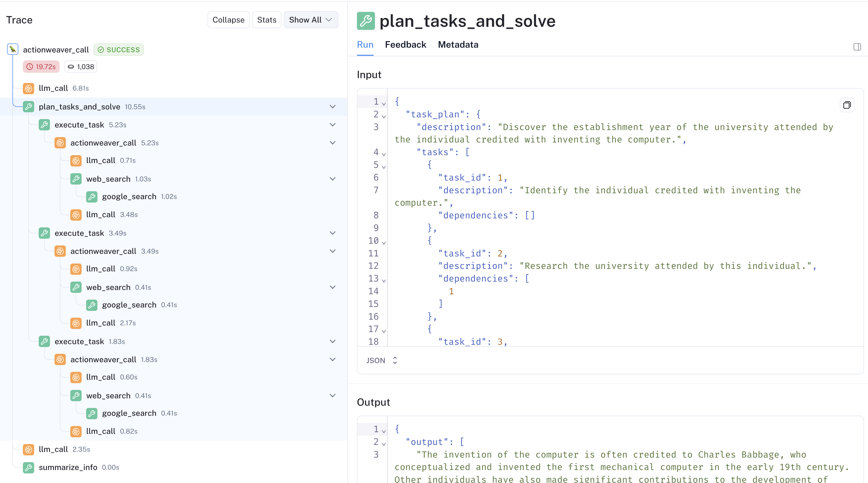The width and height of the screenshot is (868, 483).
Task: Collapse the web_search 0.41s node under execute_task 3.49s
Action: (x=333, y=287)
